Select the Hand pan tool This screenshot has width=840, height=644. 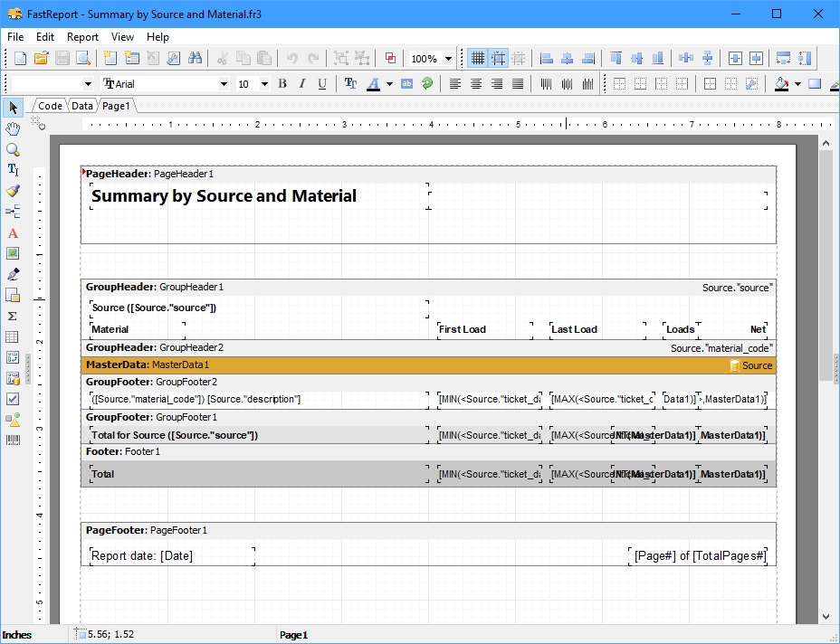click(13, 129)
